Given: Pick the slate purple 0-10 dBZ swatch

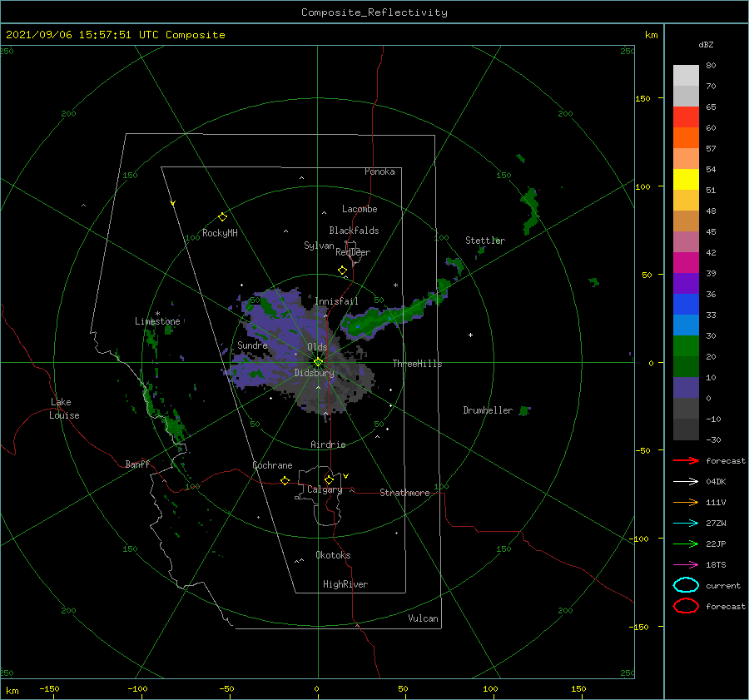Looking at the screenshot, I should [x=686, y=388].
